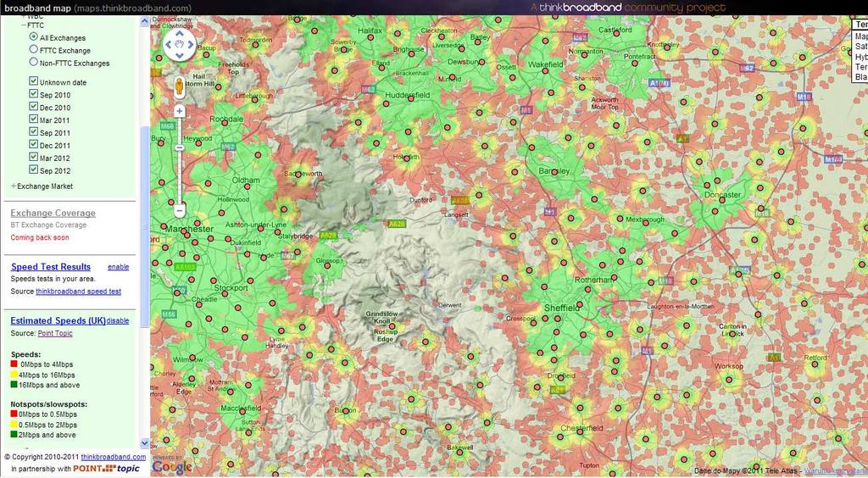Expand the Exchange Market section
Image resolution: width=868 pixels, height=478 pixels.
click(x=14, y=186)
